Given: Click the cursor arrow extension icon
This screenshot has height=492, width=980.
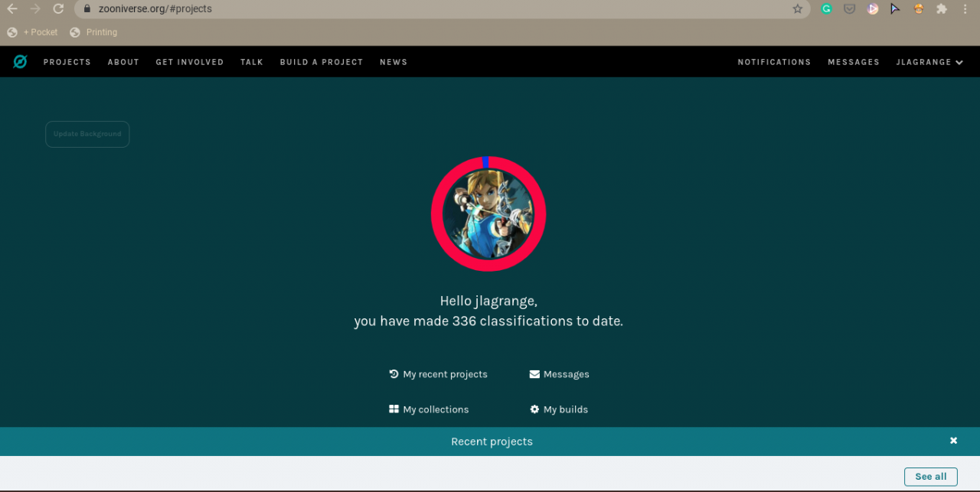Looking at the screenshot, I should coord(895,9).
